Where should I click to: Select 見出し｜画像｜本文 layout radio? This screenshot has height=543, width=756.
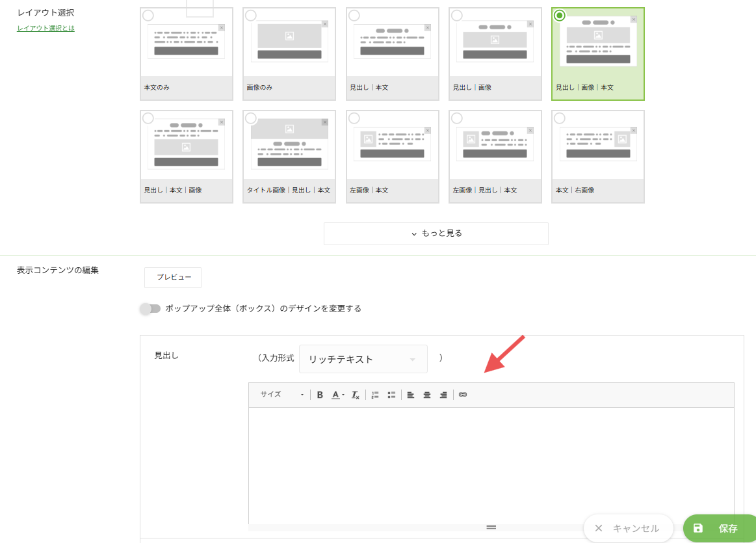[559, 16]
